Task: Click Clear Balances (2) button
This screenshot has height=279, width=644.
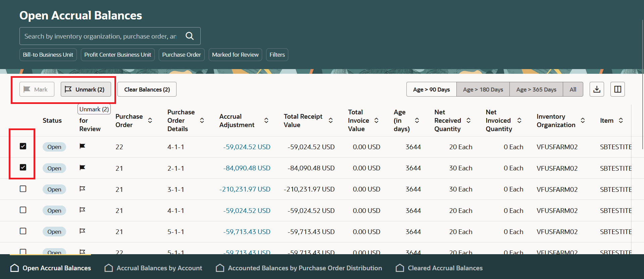Action: tap(147, 89)
